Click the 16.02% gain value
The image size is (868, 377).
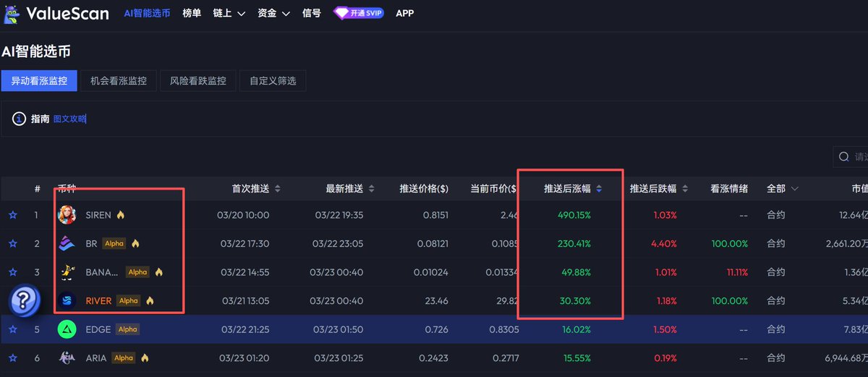pyautogui.click(x=576, y=329)
